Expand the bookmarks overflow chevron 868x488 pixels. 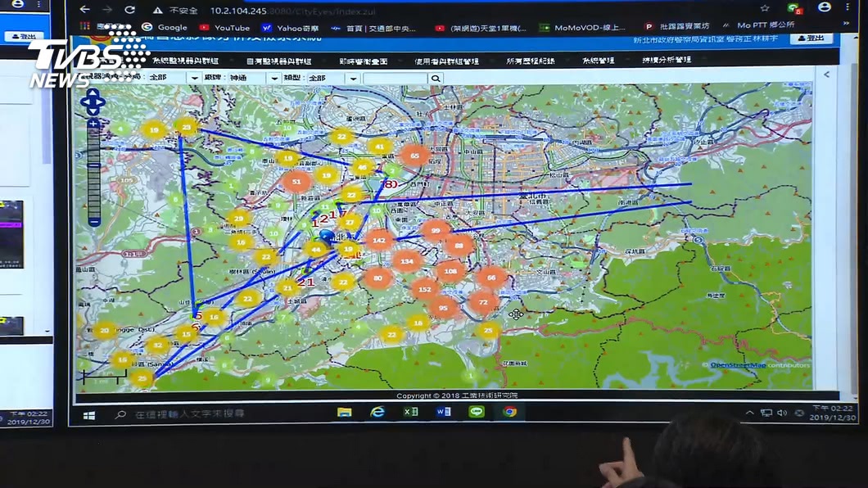846,24
